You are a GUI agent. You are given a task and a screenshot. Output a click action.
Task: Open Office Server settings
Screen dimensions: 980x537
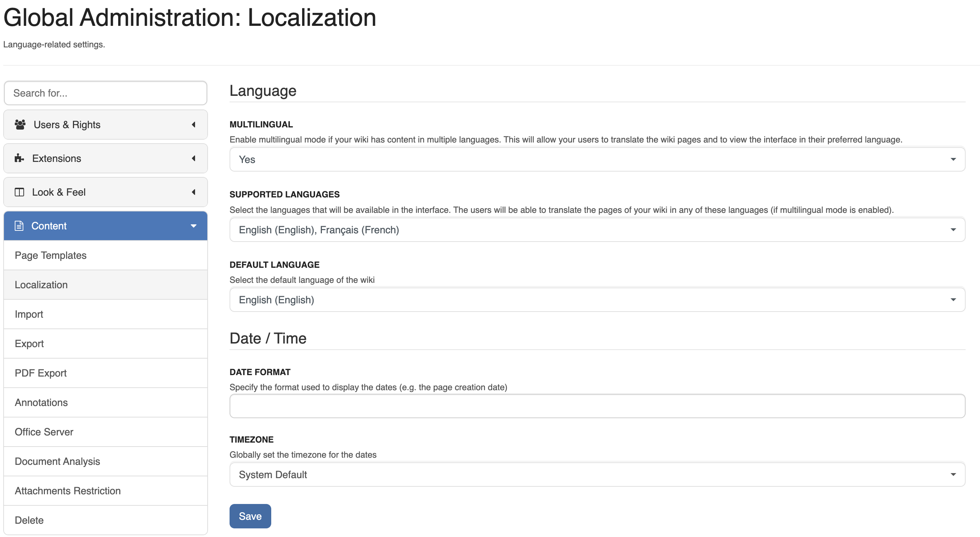(x=105, y=432)
